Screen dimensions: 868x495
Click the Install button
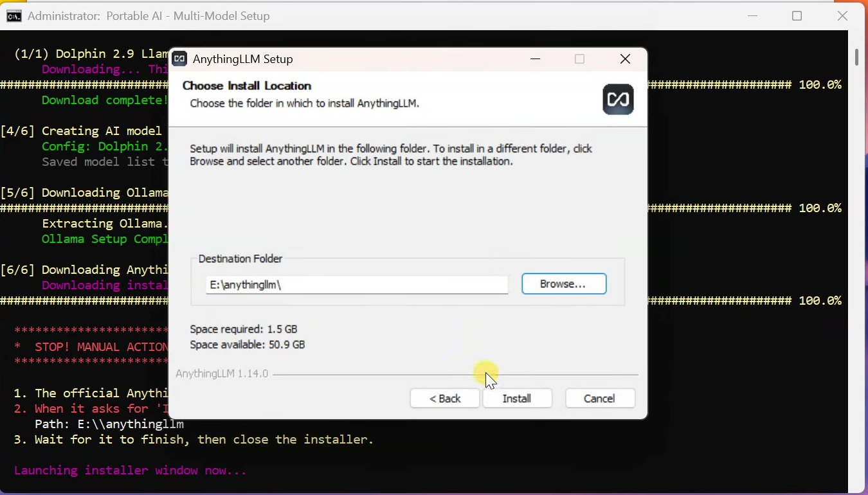pos(517,399)
